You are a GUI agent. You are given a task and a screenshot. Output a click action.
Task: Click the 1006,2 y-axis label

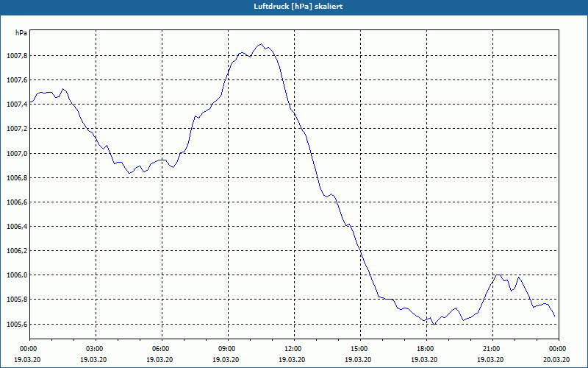coord(17,251)
